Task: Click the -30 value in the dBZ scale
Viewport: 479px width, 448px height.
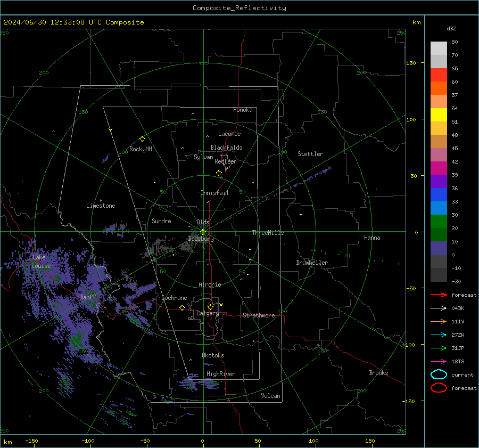Action: (456, 281)
